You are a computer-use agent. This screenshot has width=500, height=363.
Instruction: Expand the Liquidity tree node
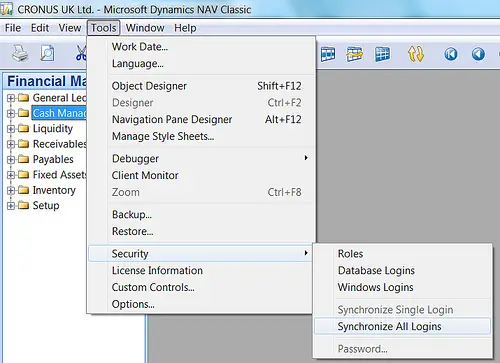pyautogui.click(x=11, y=129)
